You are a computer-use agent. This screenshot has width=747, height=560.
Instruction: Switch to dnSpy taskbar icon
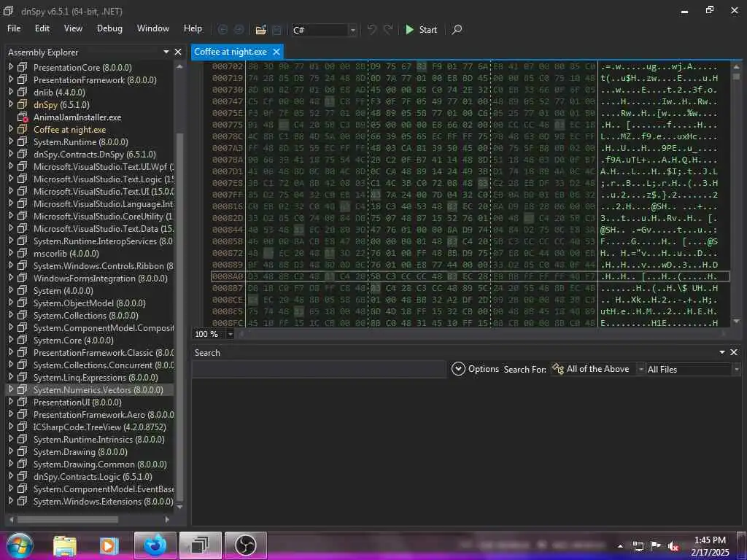pyautogui.click(x=200, y=545)
